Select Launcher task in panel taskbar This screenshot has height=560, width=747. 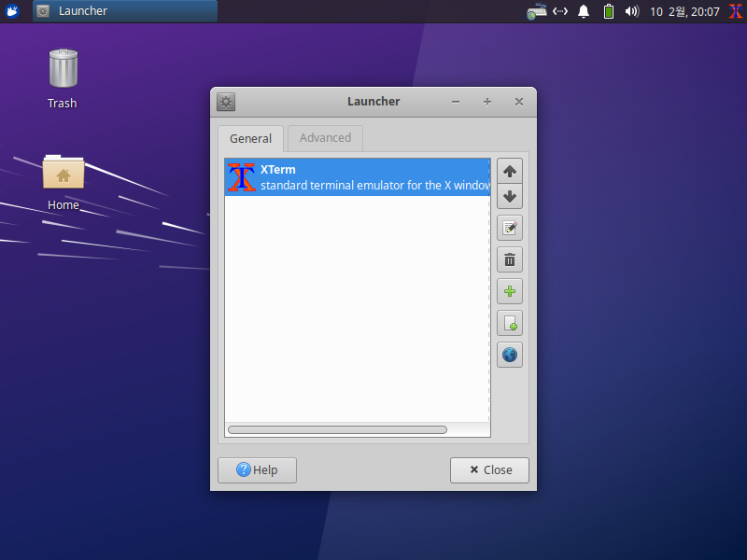click(x=125, y=11)
